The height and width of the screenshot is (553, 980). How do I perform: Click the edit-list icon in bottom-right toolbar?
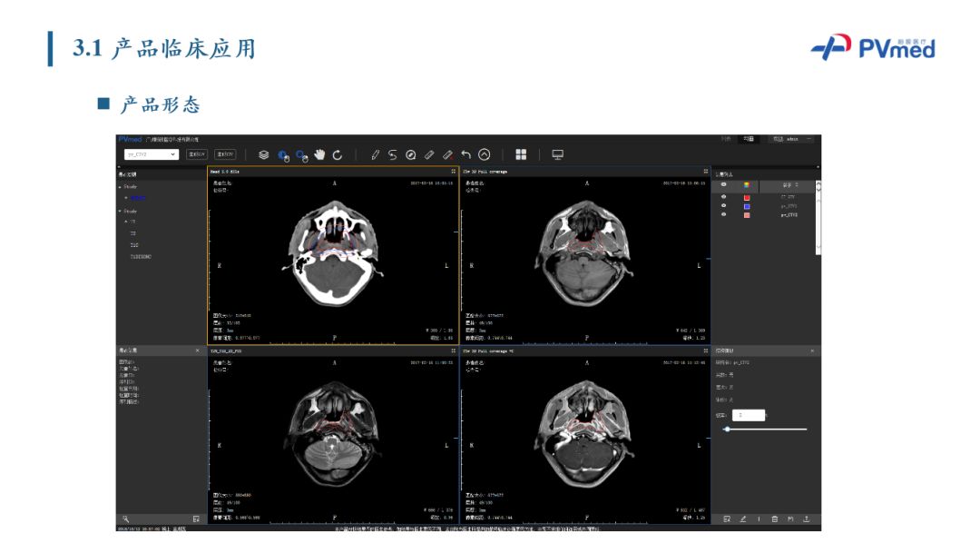[x=727, y=519]
